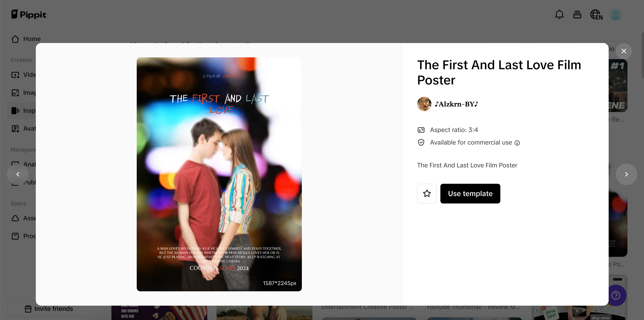Show next template with right arrow
Image resolution: width=644 pixels, height=320 pixels.
point(626,174)
